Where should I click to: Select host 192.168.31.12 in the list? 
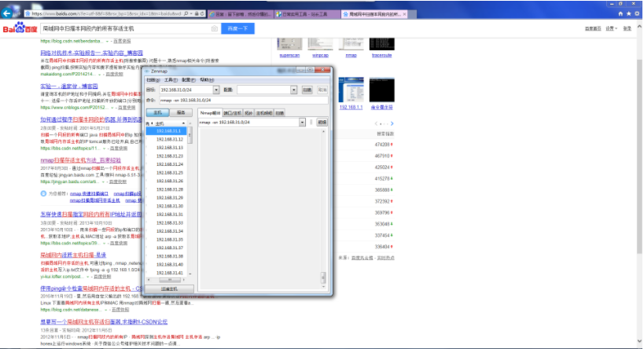tap(167, 140)
